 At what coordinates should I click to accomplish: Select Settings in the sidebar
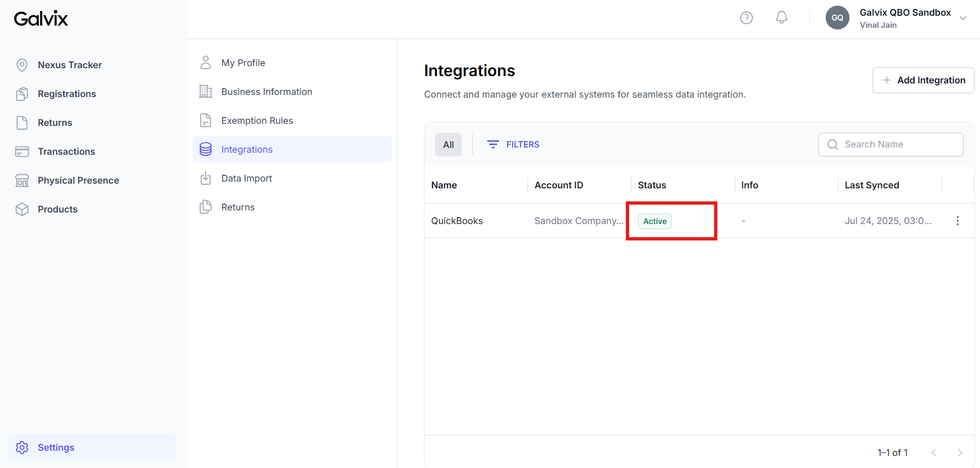(93, 448)
